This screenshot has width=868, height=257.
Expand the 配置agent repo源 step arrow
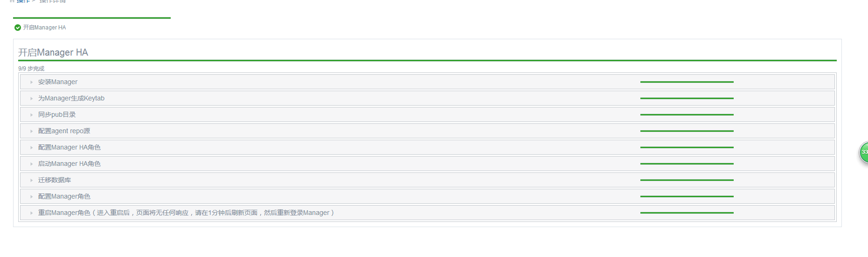coord(32,131)
